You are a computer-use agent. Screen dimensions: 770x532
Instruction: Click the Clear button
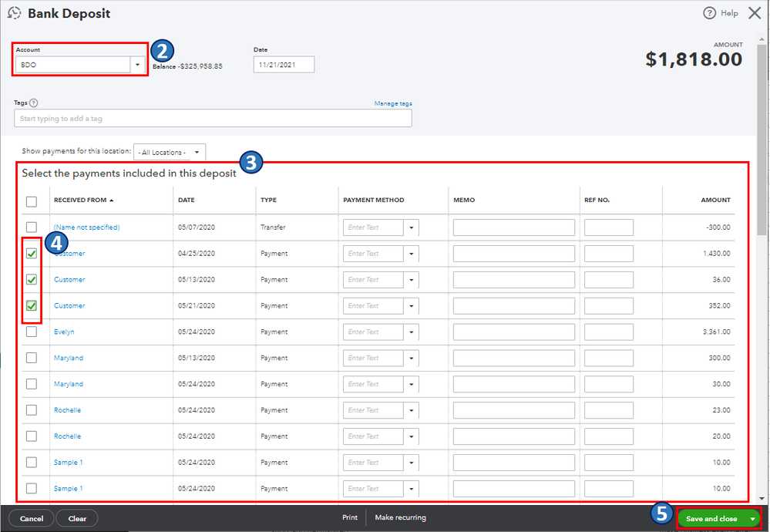77,519
